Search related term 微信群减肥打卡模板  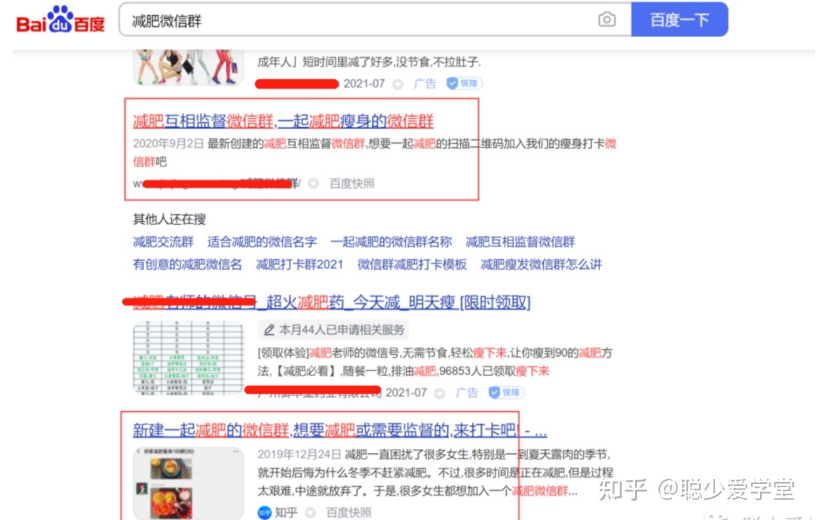pyautogui.click(x=412, y=264)
